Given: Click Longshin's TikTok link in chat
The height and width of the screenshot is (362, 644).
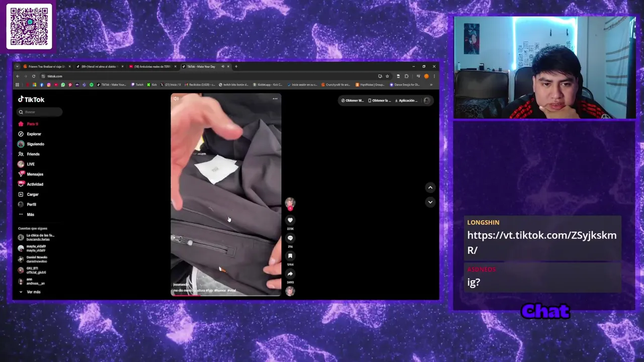Looking at the screenshot, I should [x=542, y=242].
